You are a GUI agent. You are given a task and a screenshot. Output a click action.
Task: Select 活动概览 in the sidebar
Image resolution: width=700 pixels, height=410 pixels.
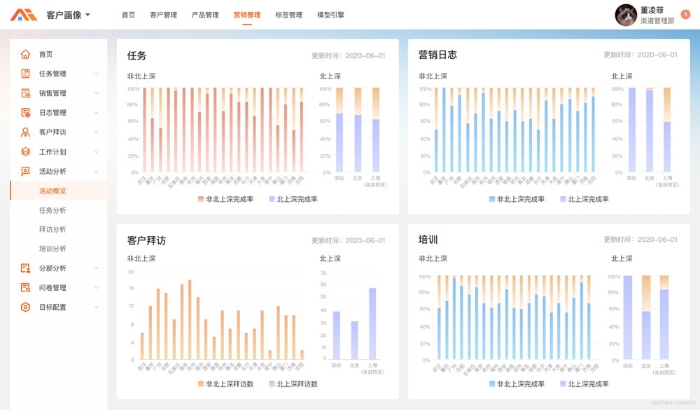(x=58, y=191)
